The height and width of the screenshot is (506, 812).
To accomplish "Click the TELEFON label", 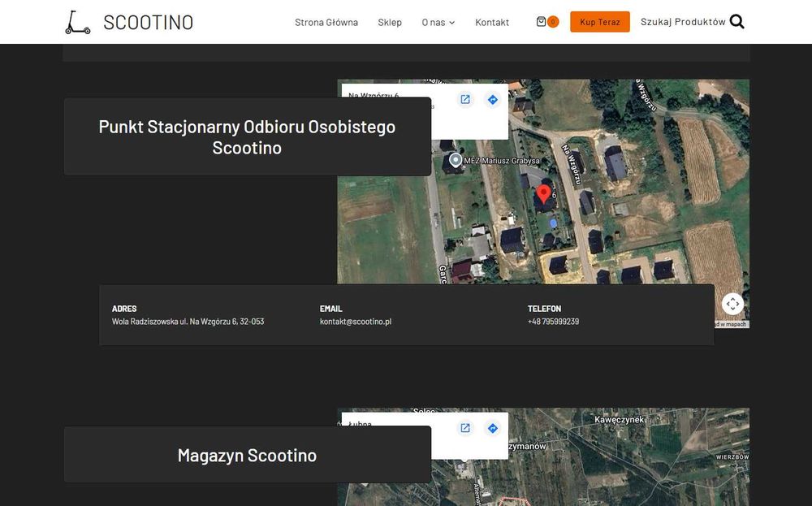I will pos(544,309).
